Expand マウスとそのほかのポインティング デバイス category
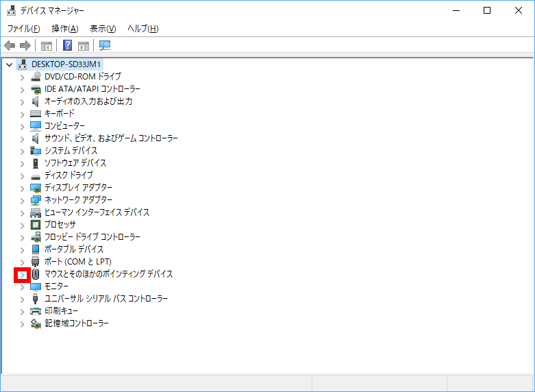 pyautogui.click(x=22, y=275)
